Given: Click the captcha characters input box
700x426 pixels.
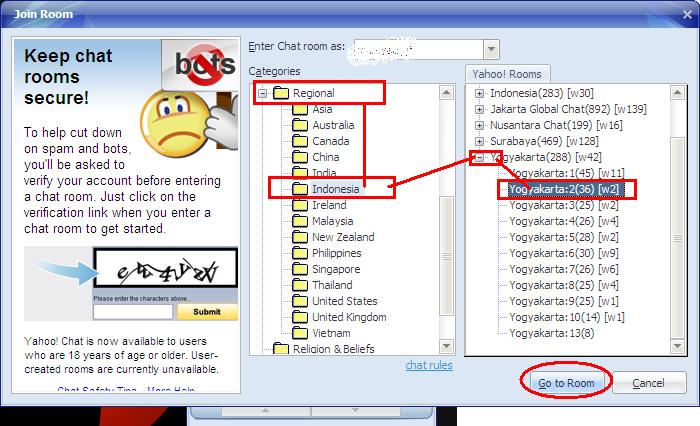Looking at the screenshot, I should [x=133, y=312].
